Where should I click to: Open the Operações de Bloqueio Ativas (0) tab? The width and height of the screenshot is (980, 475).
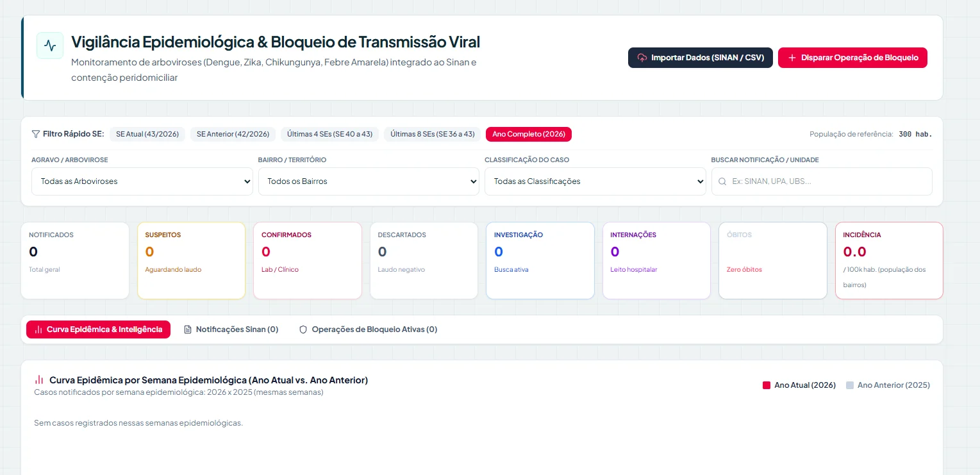[x=368, y=329]
